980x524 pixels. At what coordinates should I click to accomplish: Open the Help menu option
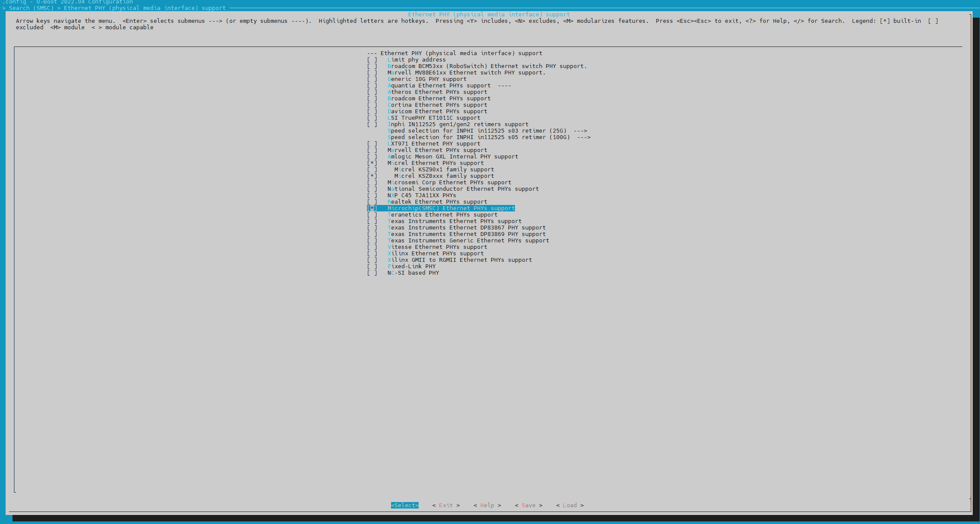(487, 505)
